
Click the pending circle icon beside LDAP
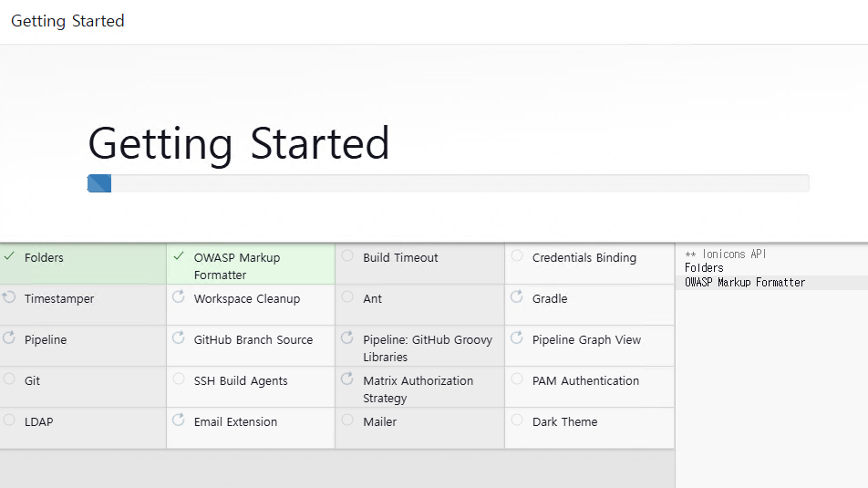[9, 420]
